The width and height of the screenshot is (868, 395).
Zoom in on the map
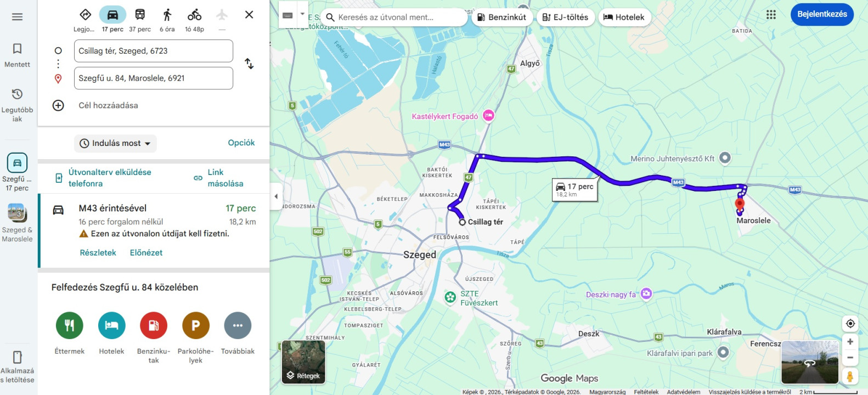click(850, 342)
